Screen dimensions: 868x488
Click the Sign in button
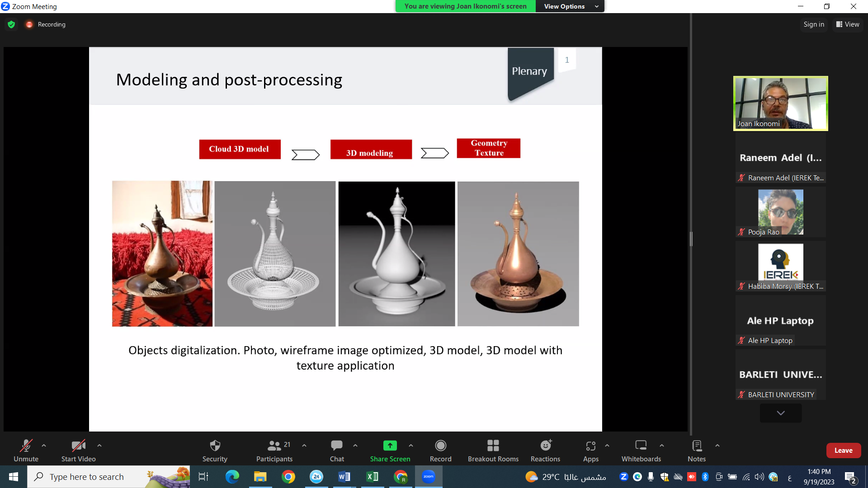pyautogui.click(x=813, y=24)
